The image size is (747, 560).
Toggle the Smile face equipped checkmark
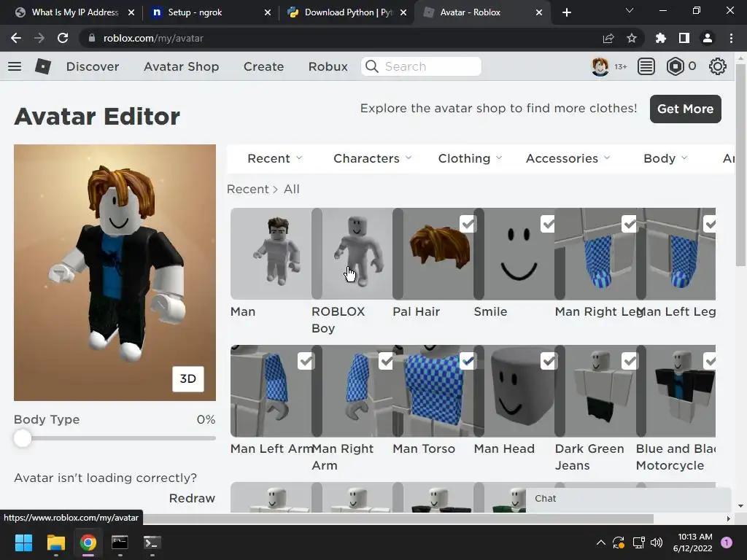549,223
